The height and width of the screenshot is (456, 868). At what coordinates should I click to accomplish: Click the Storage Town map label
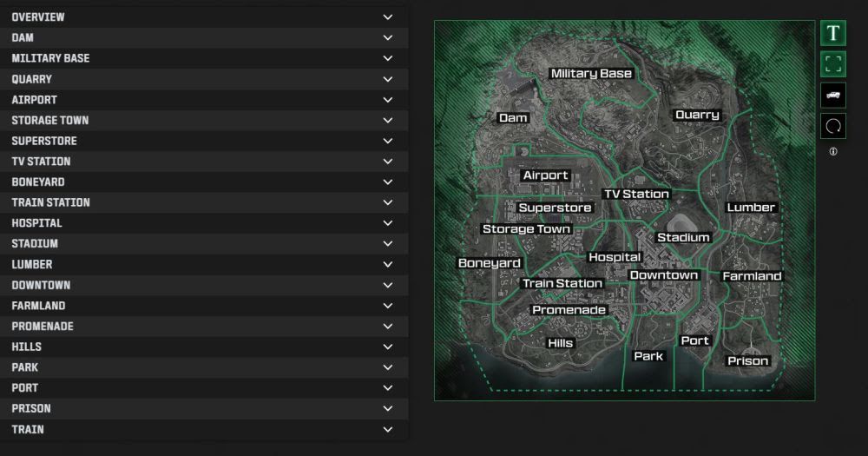(526, 228)
